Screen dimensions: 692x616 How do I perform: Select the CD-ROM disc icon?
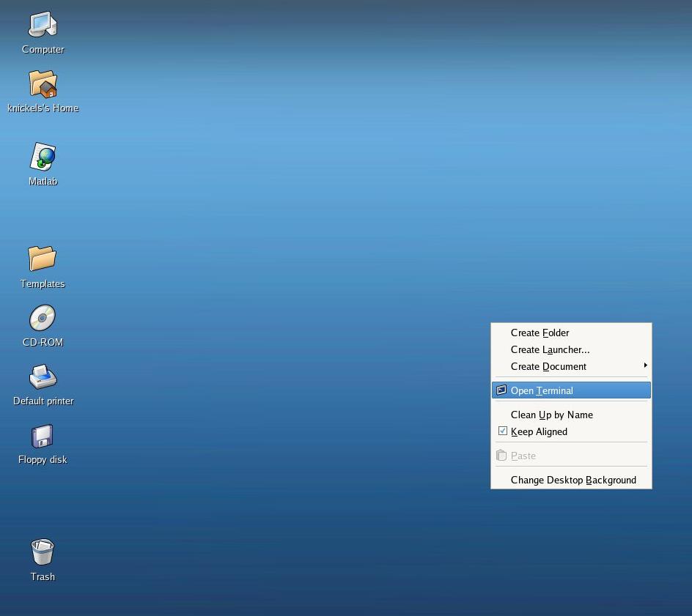coord(43,317)
